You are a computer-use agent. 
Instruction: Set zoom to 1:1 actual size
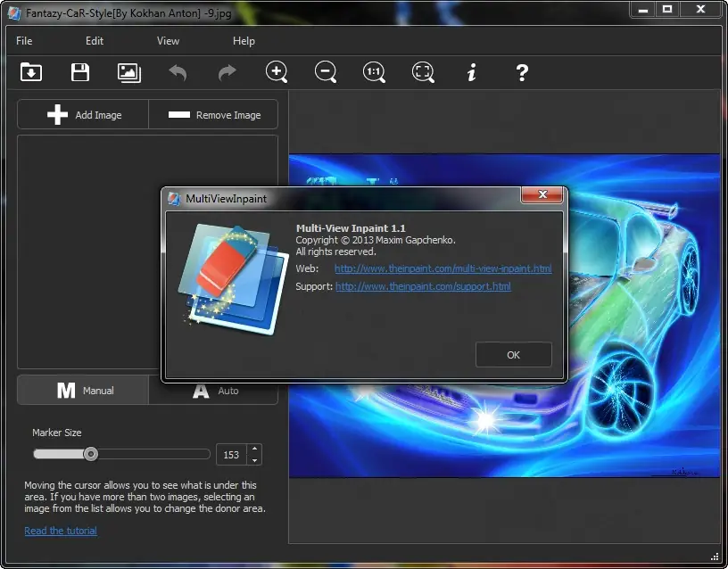[x=374, y=72]
